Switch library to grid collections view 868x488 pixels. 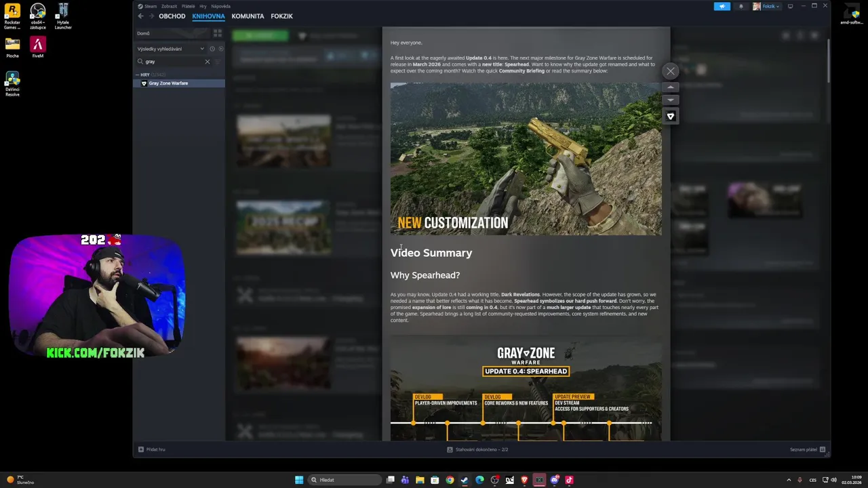coord(217,33)
